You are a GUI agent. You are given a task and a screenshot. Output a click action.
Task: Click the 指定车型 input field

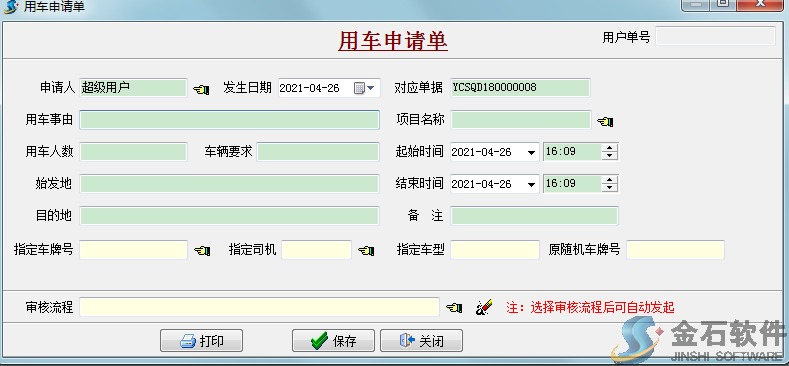(495, 250)
